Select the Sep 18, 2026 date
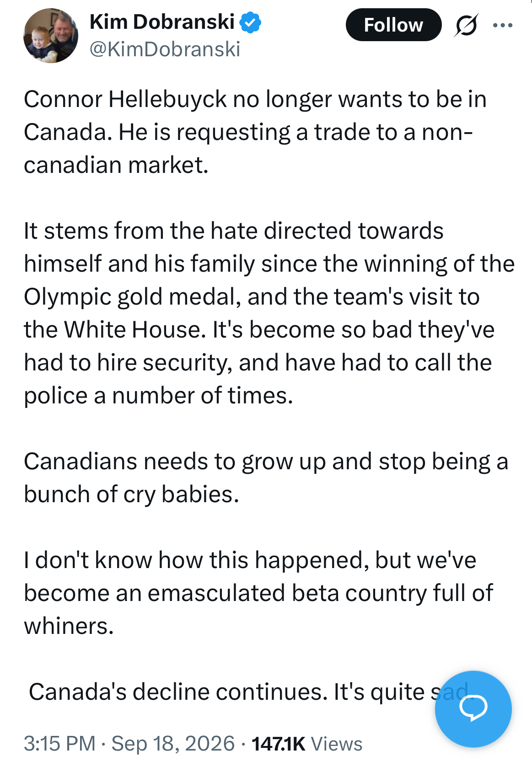 173,743
